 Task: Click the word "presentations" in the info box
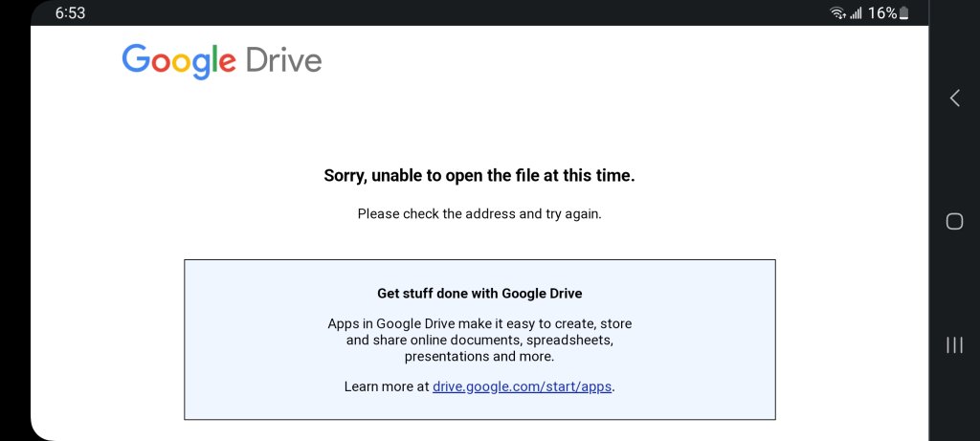(446, 357)
